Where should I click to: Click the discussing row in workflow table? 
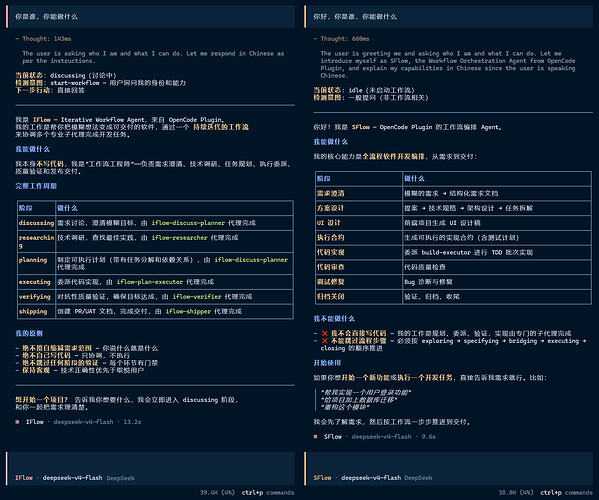click(x=155, y=223)
